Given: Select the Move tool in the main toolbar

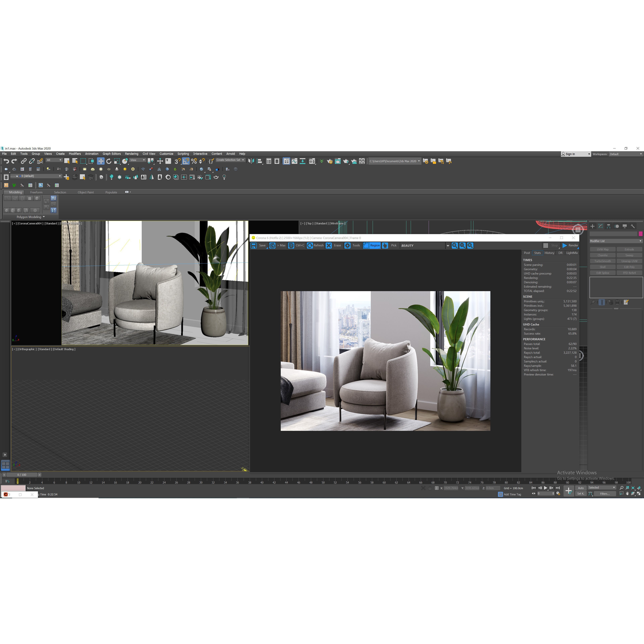Looking at the screenshot, I should coord(101,161).
